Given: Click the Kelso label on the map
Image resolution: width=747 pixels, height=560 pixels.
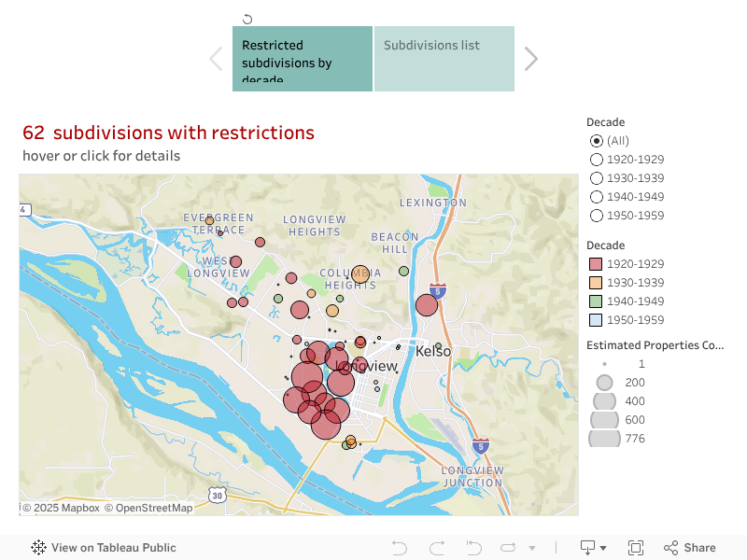Looking at the screenshot, I should [433, 351].
